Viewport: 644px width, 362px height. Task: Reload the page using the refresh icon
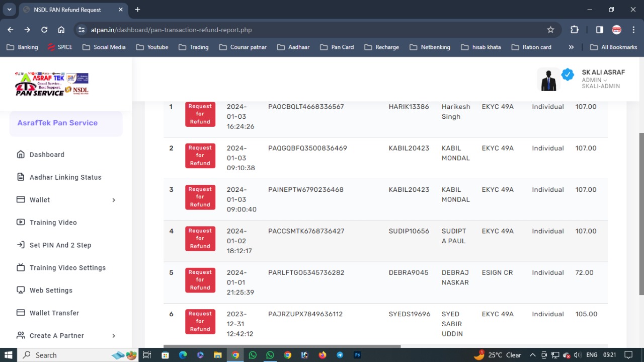(44, 30)
